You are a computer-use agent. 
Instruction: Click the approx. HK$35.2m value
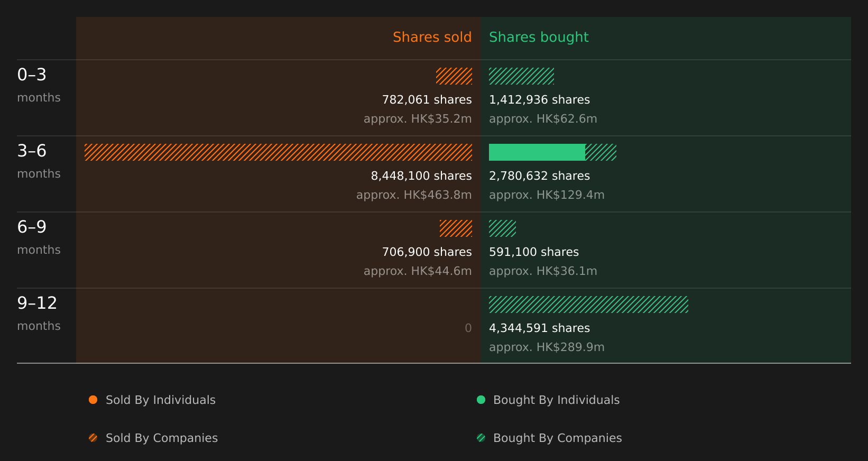coord(418,118)
